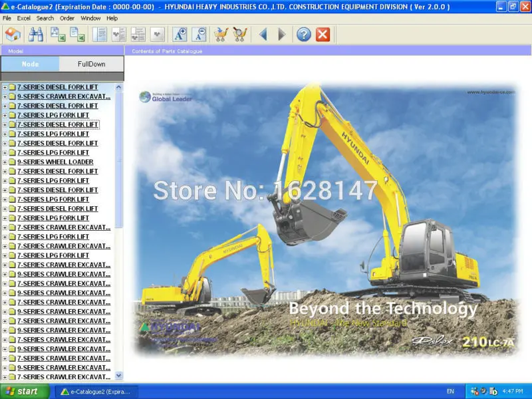Open the Order menu
Viewport: 532px width, 399px height.
[67, 19]
